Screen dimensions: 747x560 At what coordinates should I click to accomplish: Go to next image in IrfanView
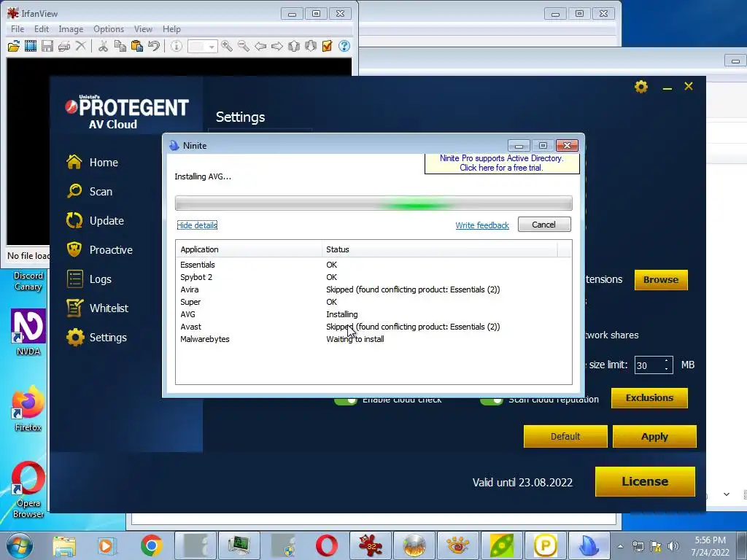(x=276, y=46)
